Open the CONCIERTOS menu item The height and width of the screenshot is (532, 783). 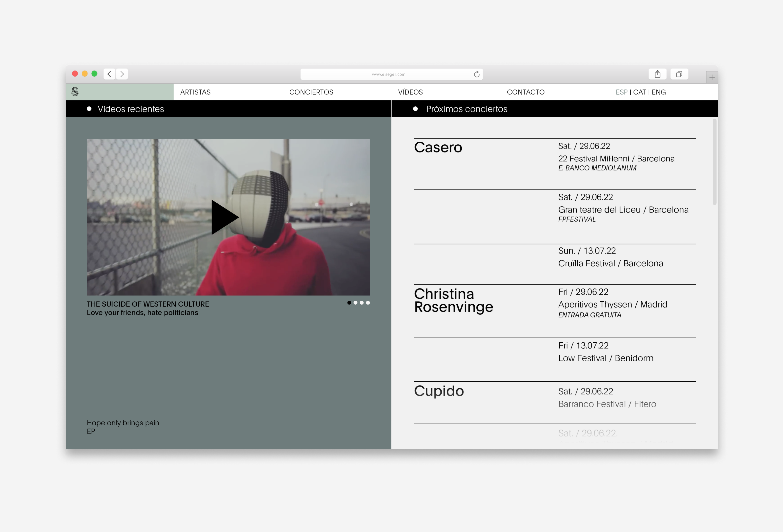pos(311,92)
